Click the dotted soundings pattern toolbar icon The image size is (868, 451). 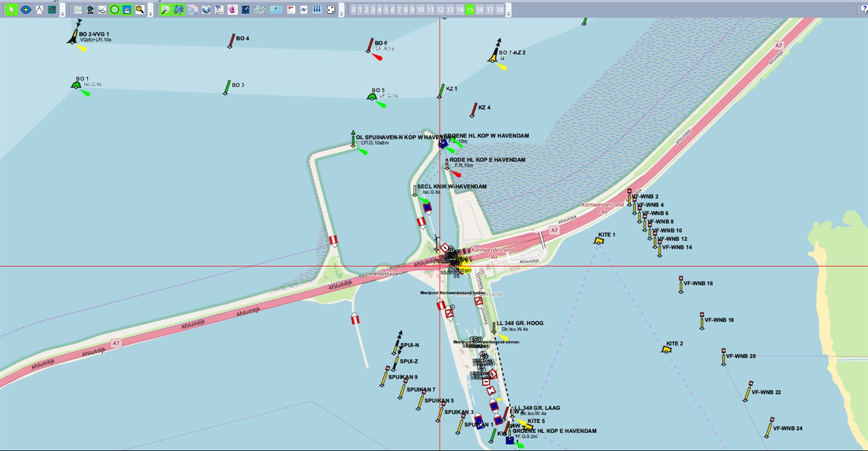[x=258, y=9]
